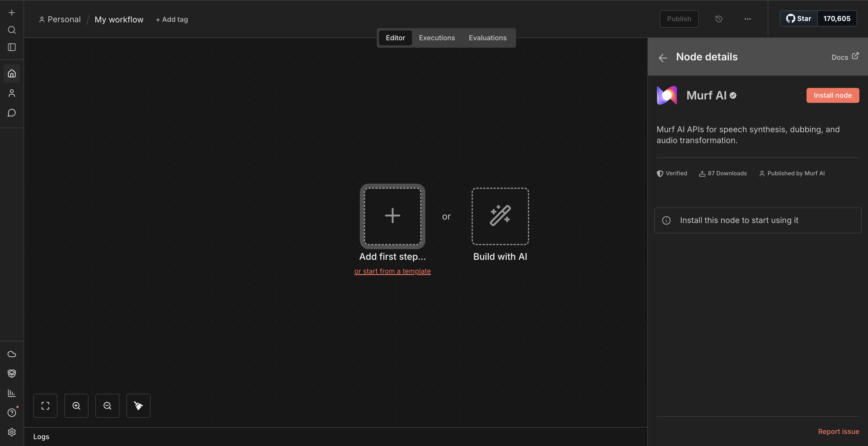This screenshot has height=446, width=868.
Task: Go back using Node details arrow
Action: click(x=663, y=58)
